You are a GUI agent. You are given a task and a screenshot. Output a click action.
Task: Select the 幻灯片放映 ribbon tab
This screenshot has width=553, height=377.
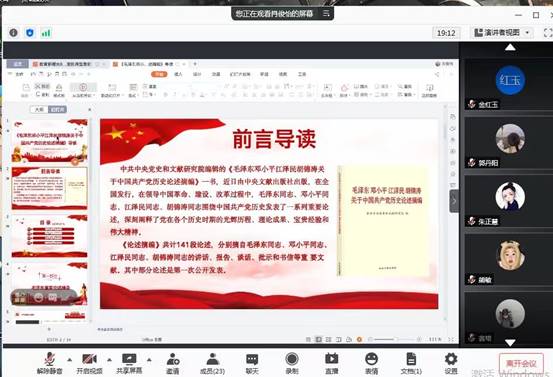pyautogui.click(x=240, y=74)
